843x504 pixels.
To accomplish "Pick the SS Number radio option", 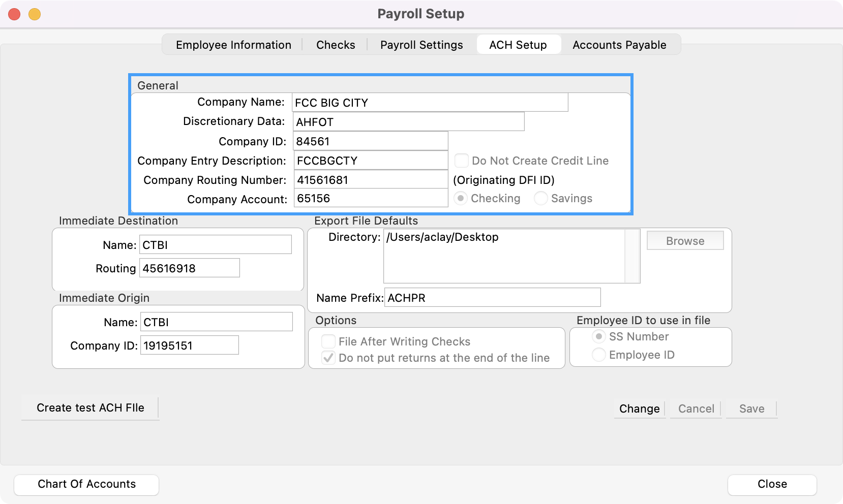I will (599, 336).
